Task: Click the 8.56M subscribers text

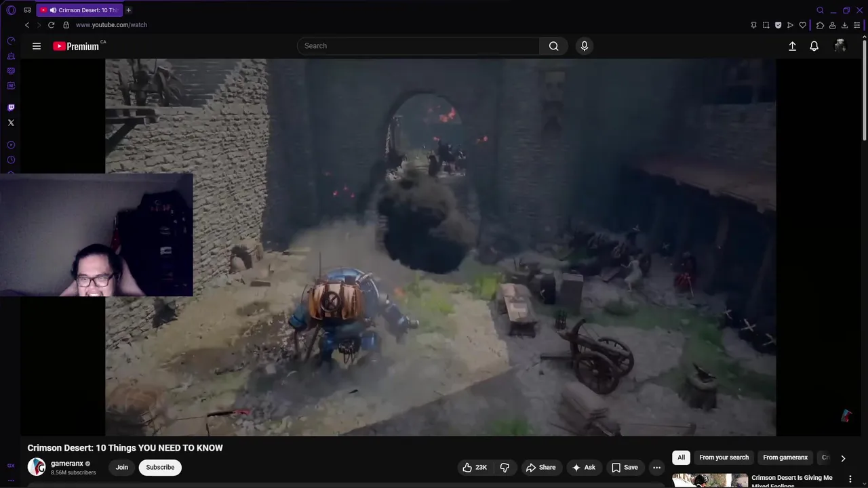Action: click(x=73, y=472)
